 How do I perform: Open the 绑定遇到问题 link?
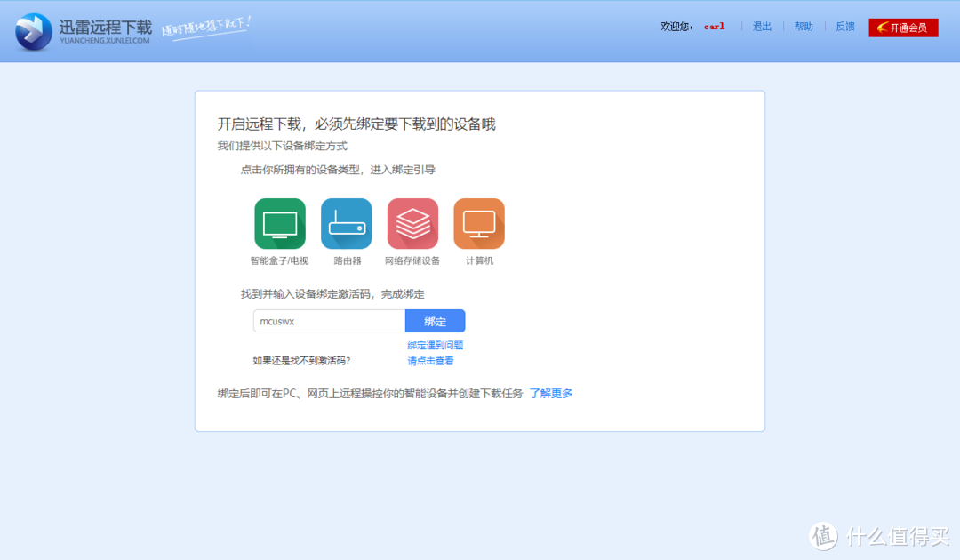[x=436, y=345]
